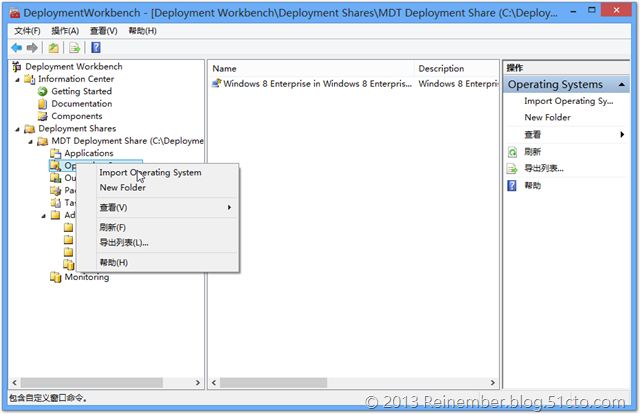Collapse the Advanced Configuration tree node
640x414 pixels.
pyautogui.click(x=44, y=216)
